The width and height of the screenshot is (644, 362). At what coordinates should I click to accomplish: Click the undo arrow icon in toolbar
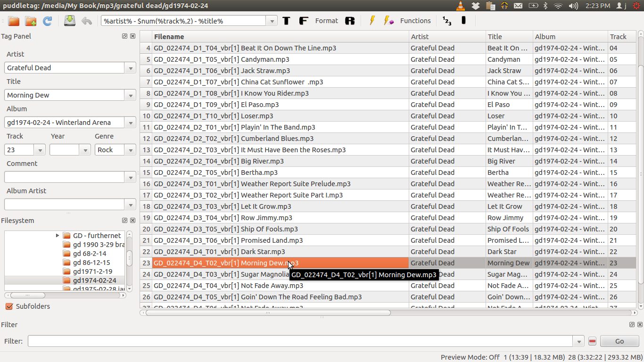click(86, 21)
